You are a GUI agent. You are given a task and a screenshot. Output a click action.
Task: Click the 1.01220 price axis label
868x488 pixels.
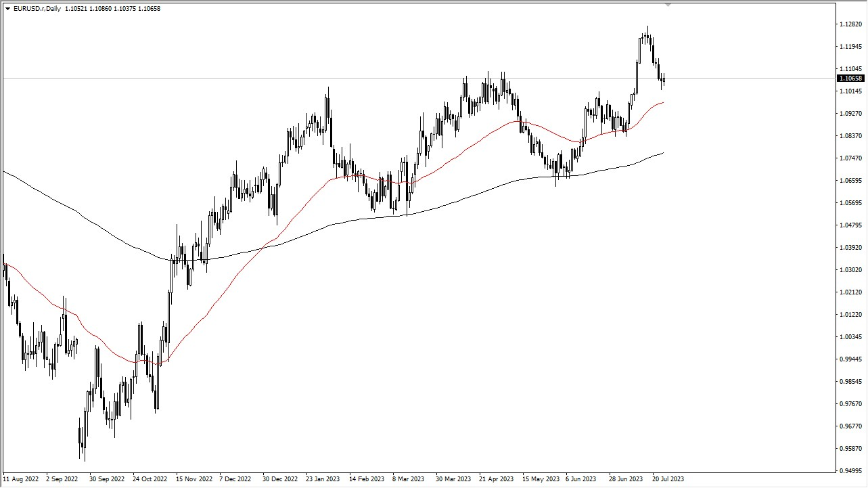tap(850, 315)
